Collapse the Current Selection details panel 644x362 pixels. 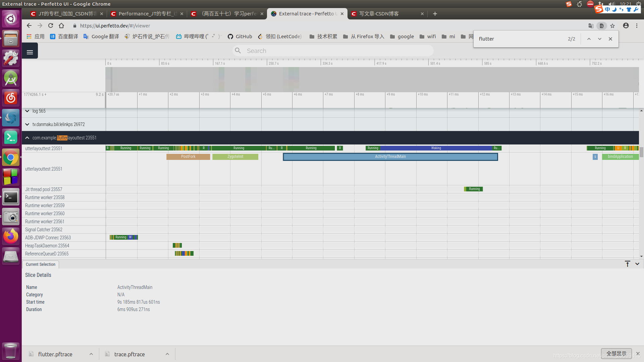point(637,264)
